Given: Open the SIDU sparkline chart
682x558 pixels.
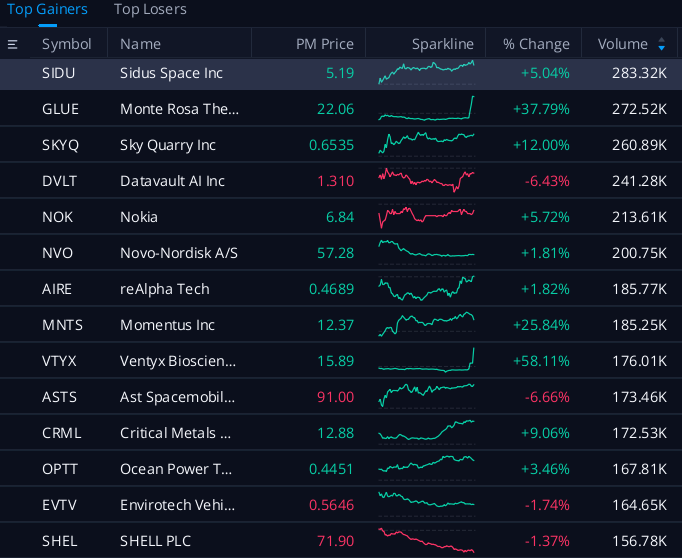Looking at the screenshot, I should 426,73.
